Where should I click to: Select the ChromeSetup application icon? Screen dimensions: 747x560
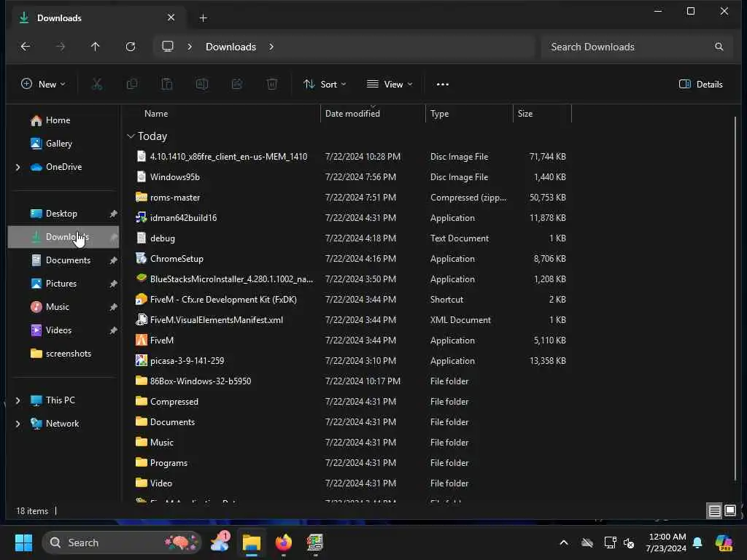click(x=141, y=259)
